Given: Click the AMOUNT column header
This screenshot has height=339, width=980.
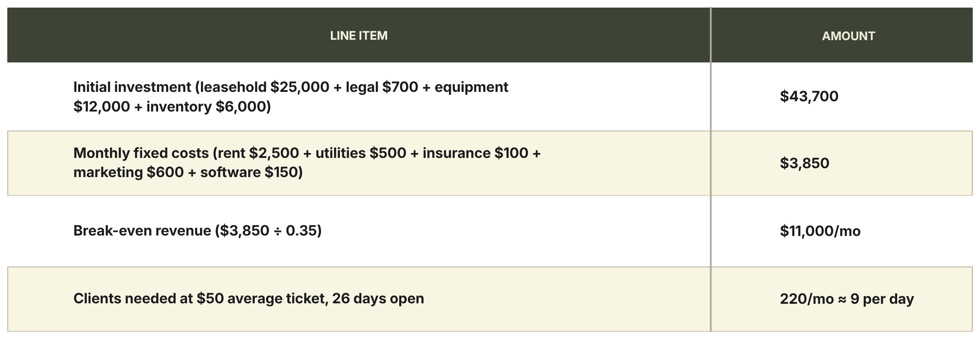Looking at the screenshot, I should [848, 36].
